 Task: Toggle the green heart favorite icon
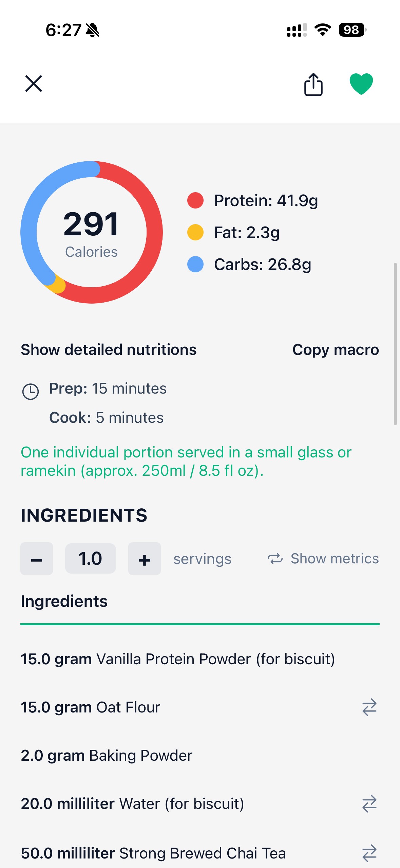point(361,84)
